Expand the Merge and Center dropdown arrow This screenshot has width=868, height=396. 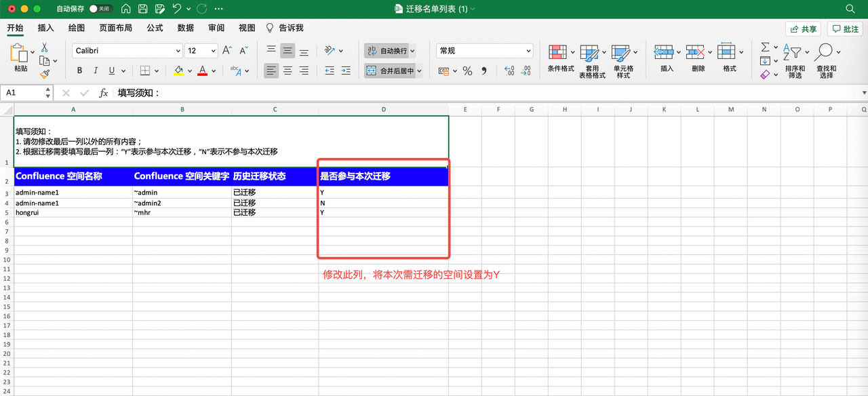419,71
